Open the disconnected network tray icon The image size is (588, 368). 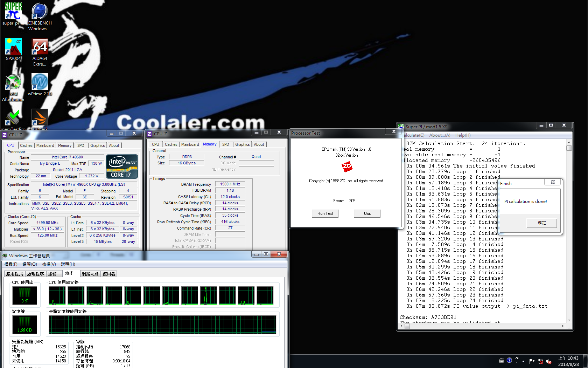point(540,361)
